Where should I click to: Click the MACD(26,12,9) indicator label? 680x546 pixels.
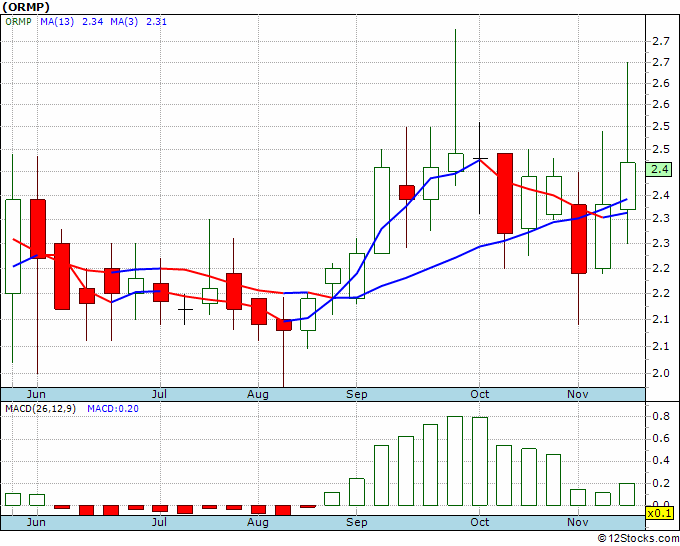point(40,409)
